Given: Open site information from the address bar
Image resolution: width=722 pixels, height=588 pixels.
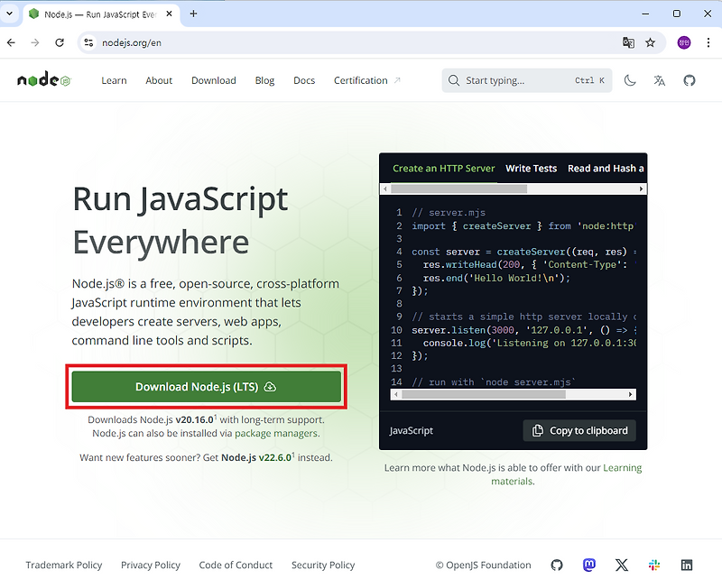Looking at the screenshot, I should 88,42.
